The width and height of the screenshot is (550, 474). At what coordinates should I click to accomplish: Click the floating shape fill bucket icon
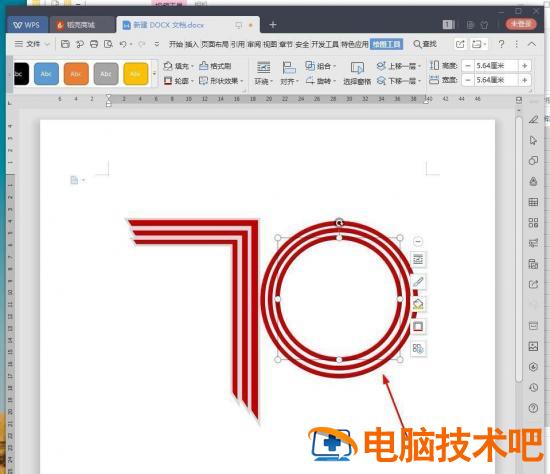[x=418, y=304]
